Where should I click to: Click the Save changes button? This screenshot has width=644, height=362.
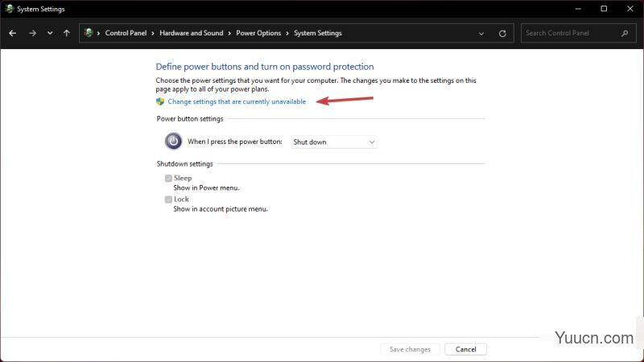coord(410,349)
